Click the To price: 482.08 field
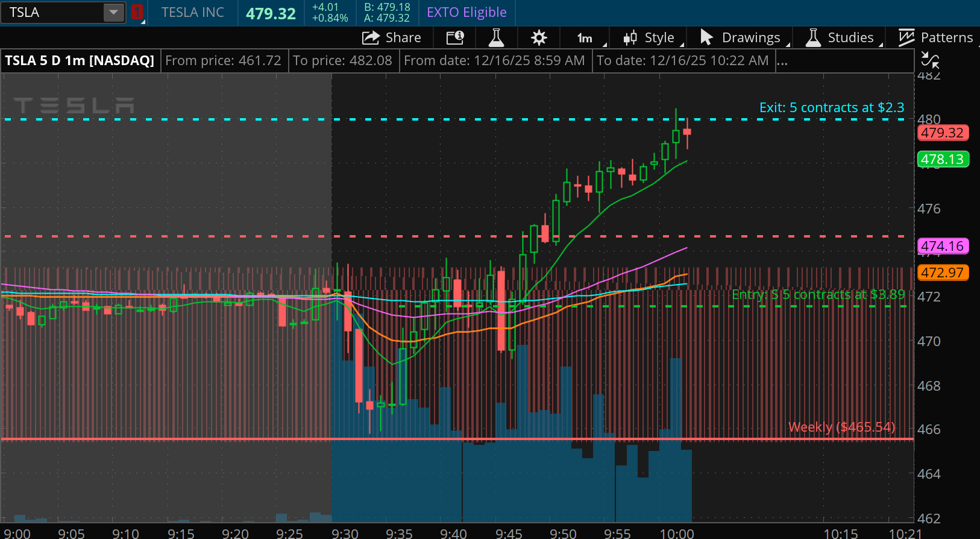 coord(342,61)
